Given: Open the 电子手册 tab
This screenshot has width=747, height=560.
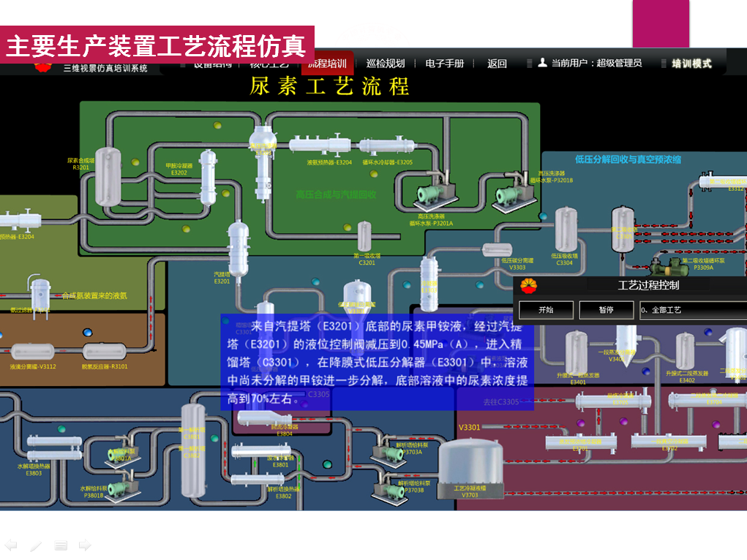Looking at the screenshot, I should click(445, 64).
